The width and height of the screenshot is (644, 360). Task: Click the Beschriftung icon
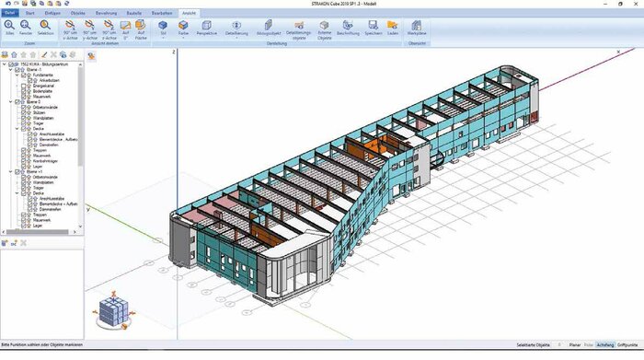coord(348,25)
